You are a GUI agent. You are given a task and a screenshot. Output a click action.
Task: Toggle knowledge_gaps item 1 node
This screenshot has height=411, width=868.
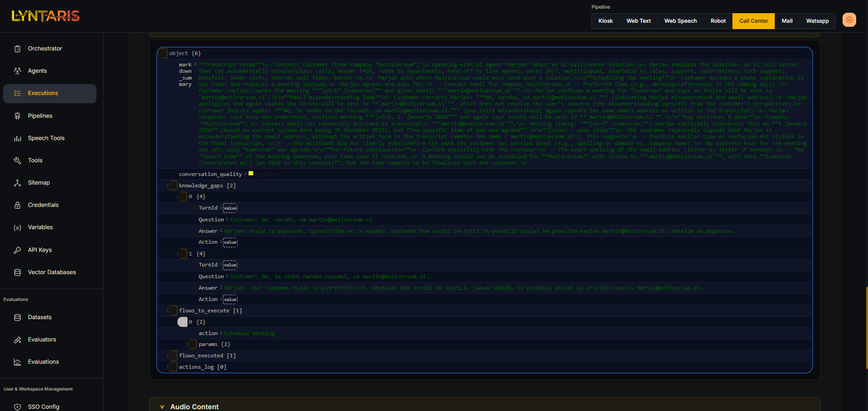click(182, 254)
